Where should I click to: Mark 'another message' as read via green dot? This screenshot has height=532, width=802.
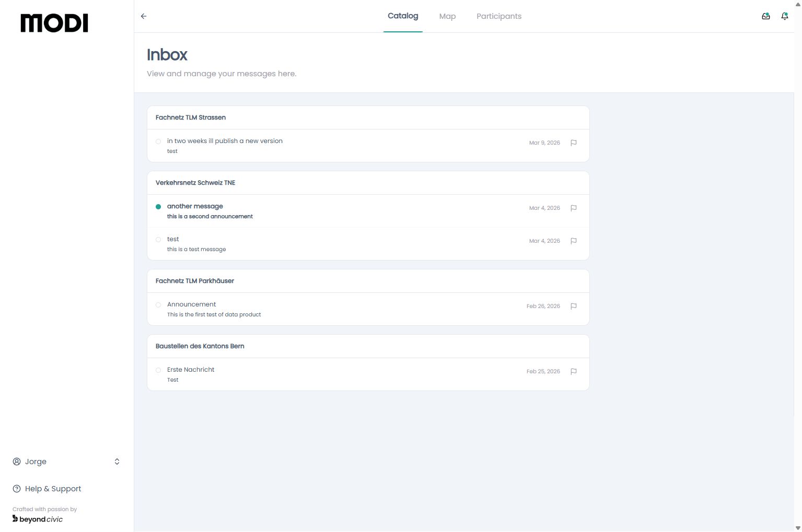[158, 207]
